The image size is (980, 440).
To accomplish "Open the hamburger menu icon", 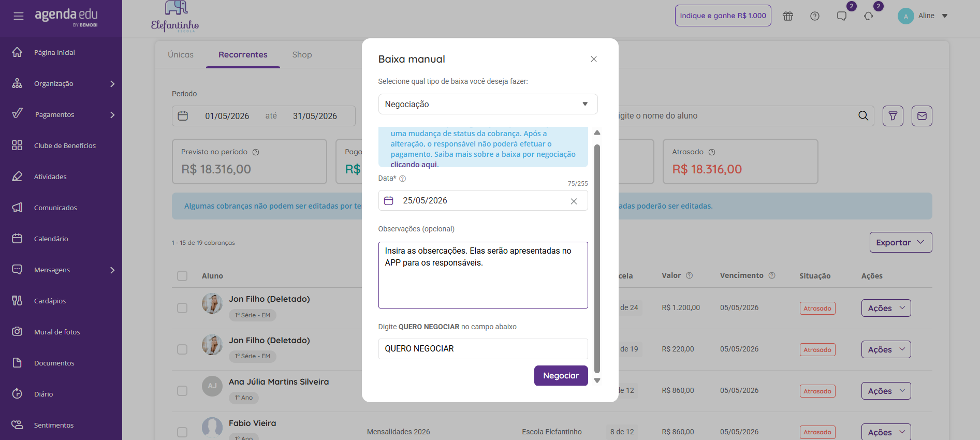I will 19,16.
